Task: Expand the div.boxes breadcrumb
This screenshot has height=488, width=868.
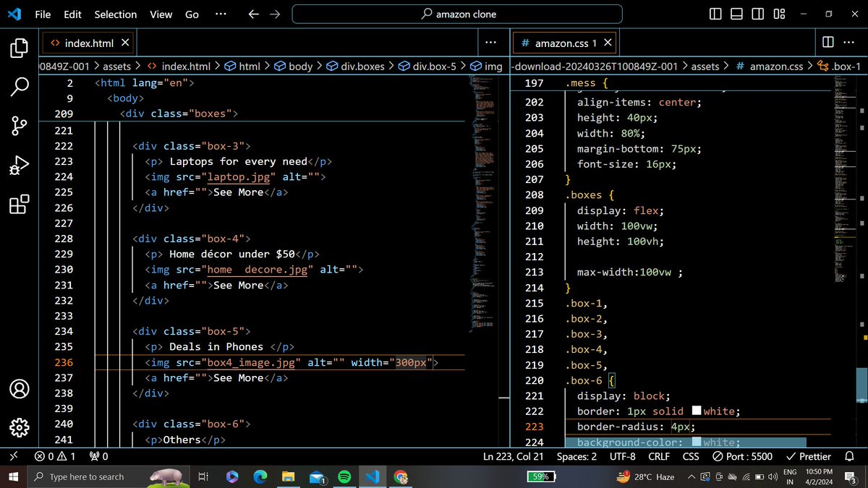Action: (x=354, y=66)
